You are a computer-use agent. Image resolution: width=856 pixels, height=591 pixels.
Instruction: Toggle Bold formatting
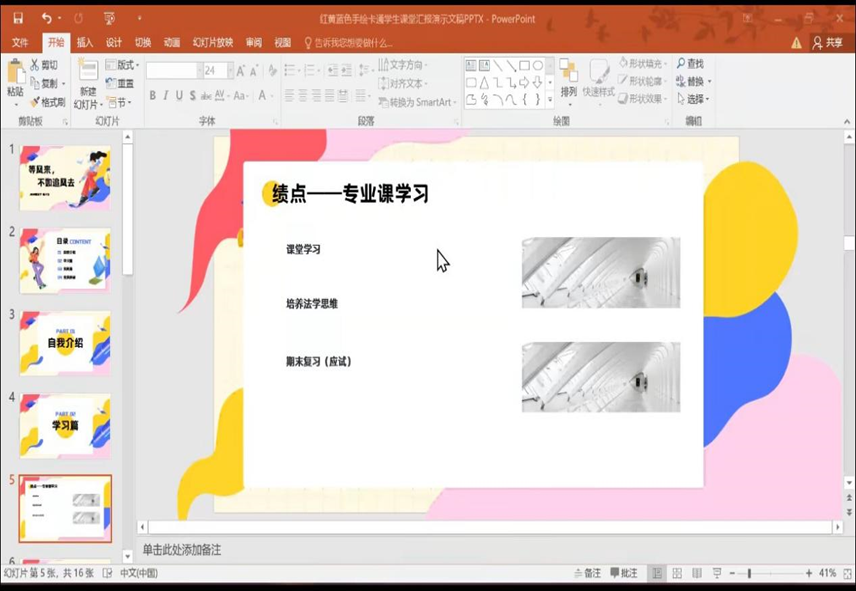(153, 96)
